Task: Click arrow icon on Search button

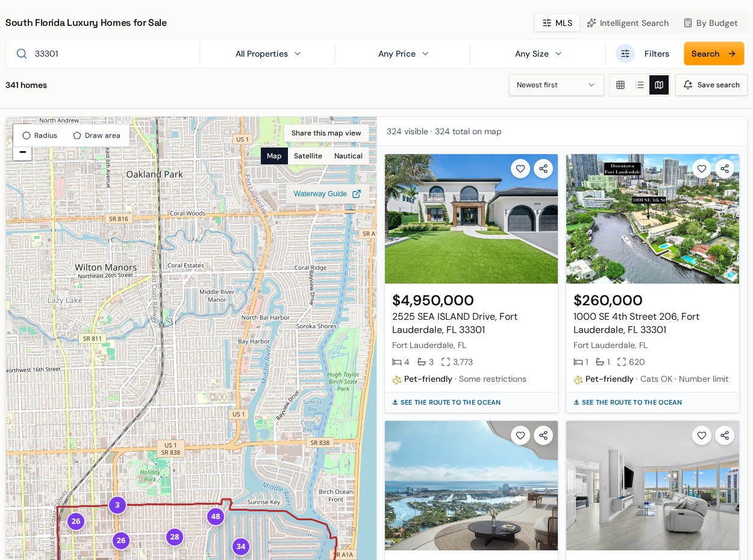Action: (732, 54)
